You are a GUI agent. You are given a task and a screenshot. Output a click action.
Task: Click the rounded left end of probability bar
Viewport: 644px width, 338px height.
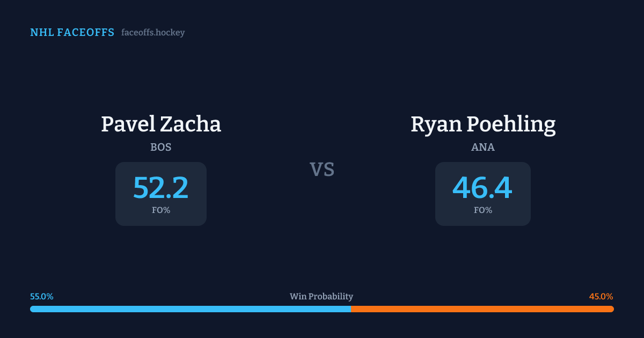(x=32, y=309)
